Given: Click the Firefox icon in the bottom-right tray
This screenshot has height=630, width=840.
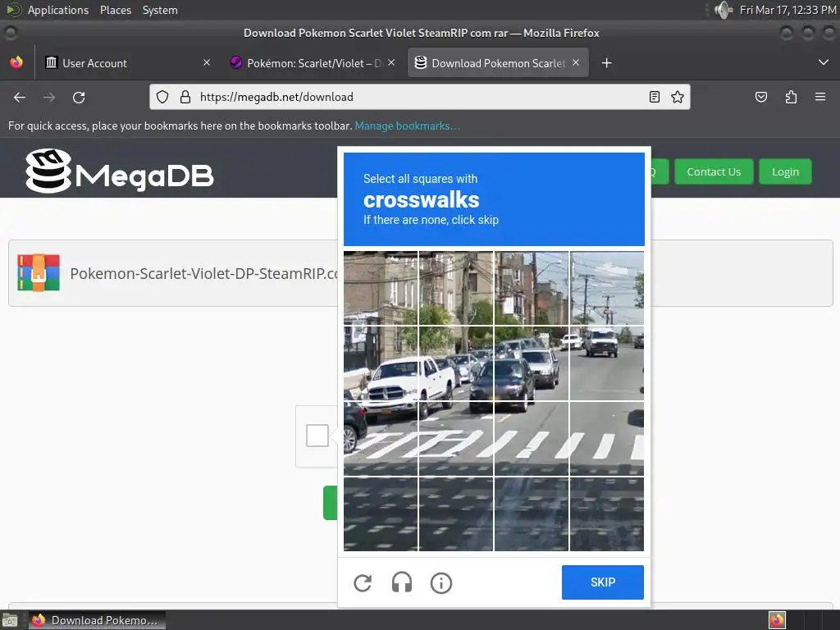Looking at the screenshot, I should pyautogui.click(x=777, y=620).
